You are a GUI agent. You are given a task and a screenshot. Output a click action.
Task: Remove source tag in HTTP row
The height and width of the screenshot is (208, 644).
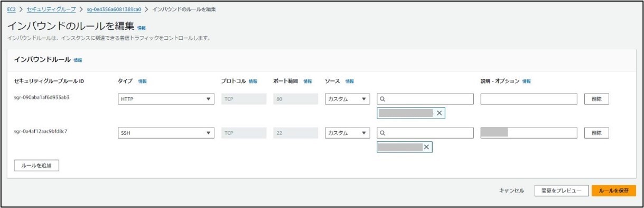[440, 113]
